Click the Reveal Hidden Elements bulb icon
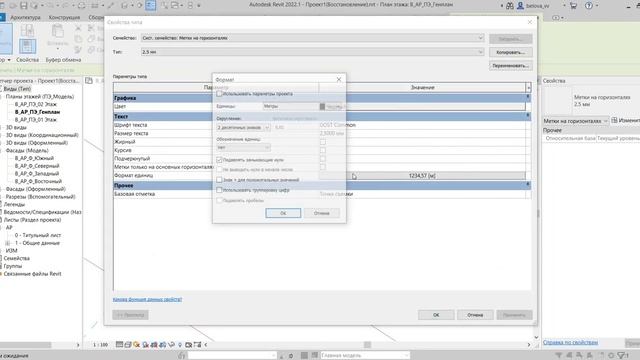The image size is (640, 360). coord(180,345)
